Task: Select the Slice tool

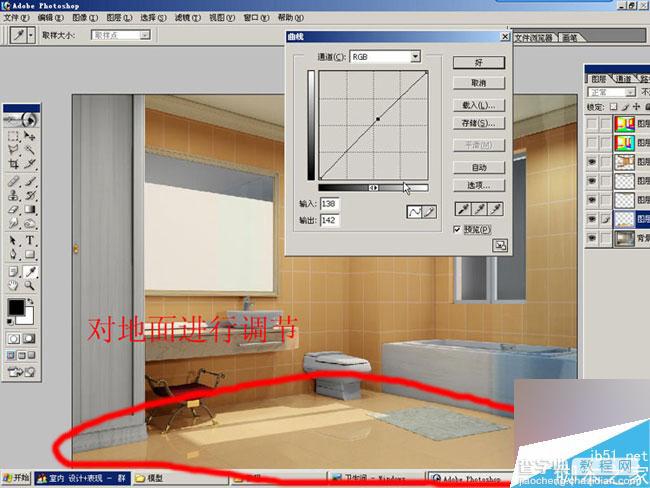Action: pos(29,164)
